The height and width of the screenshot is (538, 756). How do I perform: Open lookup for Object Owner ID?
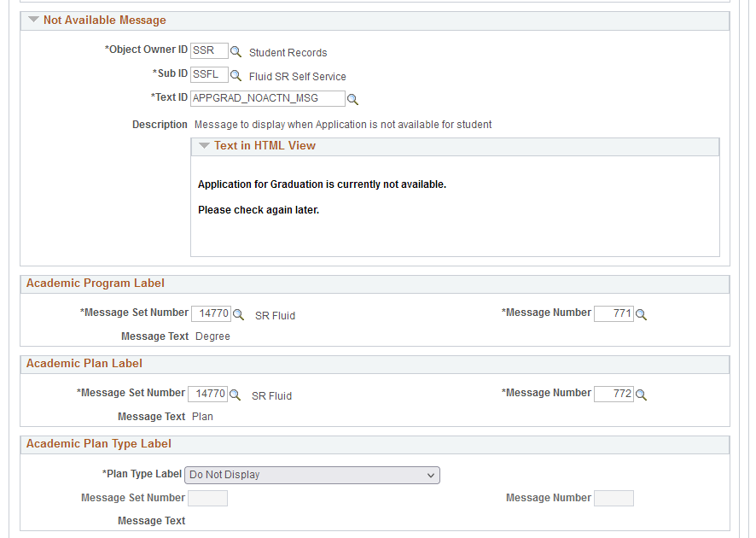[x=236, y=51]
